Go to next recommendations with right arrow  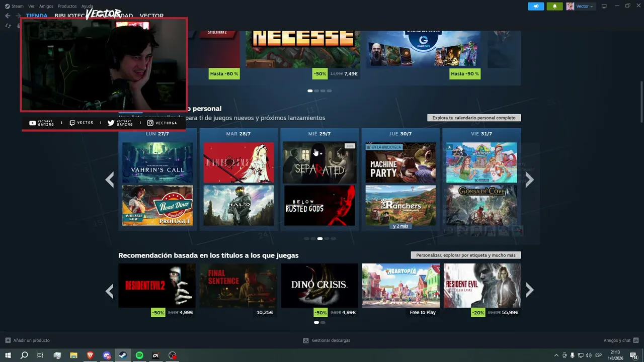click(529, 290)
